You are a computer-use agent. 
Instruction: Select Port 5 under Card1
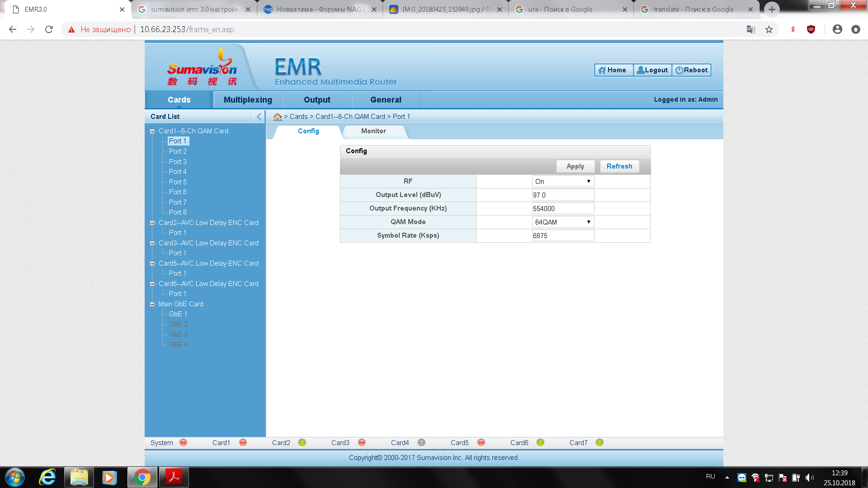(x=178, y=182)
